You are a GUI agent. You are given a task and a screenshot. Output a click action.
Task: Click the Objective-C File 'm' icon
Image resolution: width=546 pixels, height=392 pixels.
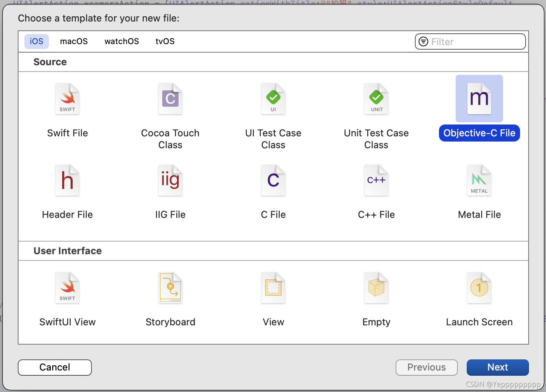pyautogui.click(x=479, y=99)
